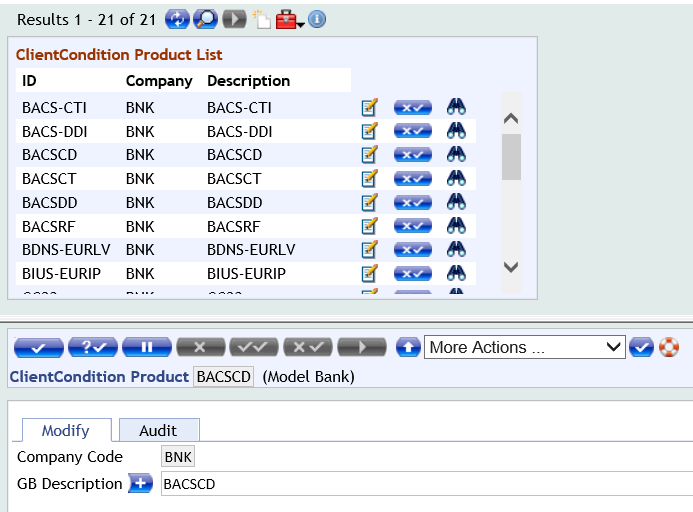The image size is (693, 512).
Task: Click the blue up arrow icon
Action: point(408,347)
